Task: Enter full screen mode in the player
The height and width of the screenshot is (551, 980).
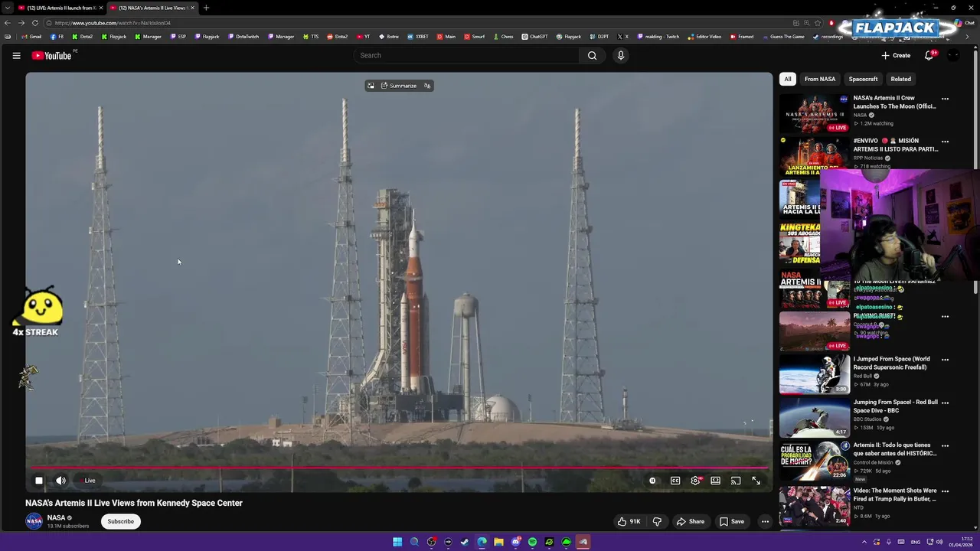Action: pos(756,481)
